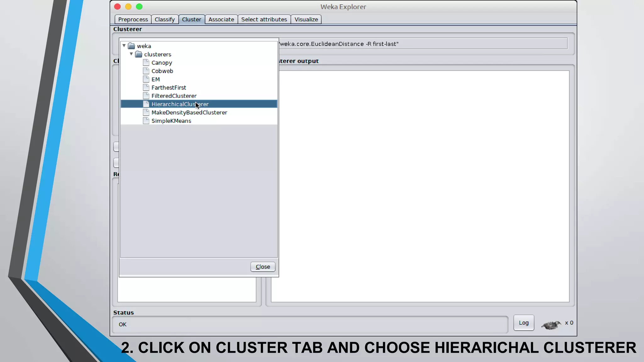Switch to the Visualize tab
This screenshot has width=644, height=362.
pyautogui.click(x=306, y=19)
